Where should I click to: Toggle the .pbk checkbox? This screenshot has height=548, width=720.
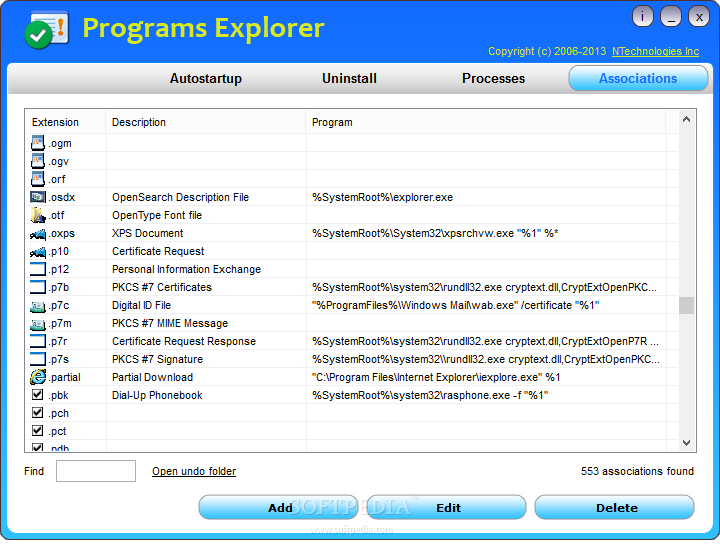point(38,395)
